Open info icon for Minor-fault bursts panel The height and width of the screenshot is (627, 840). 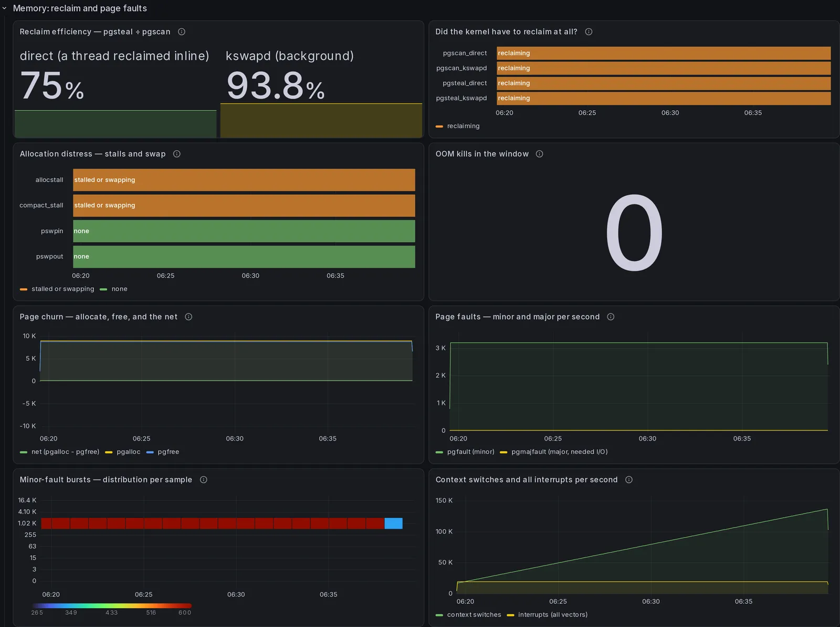pos(204,479)
